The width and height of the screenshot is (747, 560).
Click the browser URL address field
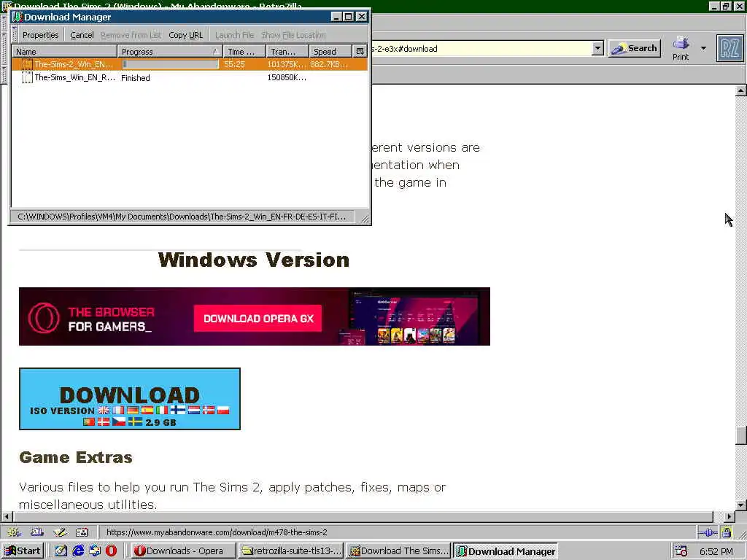pyautogui.click(x=481, y=48)
